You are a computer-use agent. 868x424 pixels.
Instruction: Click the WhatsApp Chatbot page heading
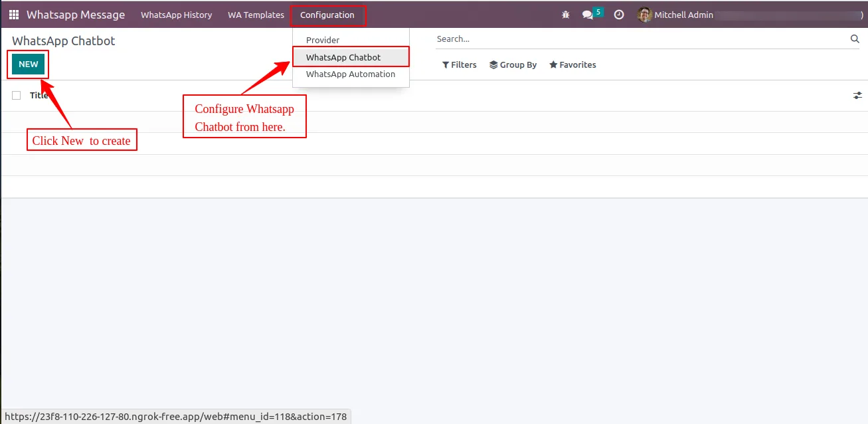pyautogui.click(x=64, y=41)
